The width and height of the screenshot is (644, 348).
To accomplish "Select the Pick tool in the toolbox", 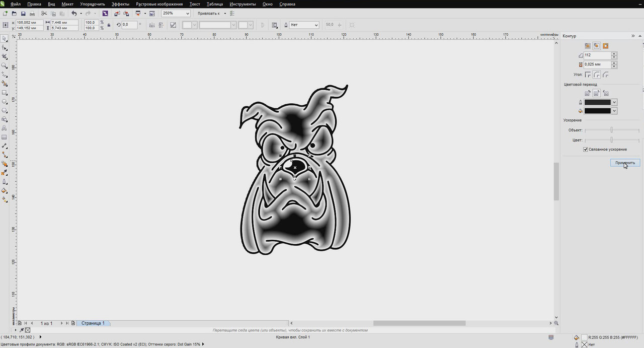I will coord(5,39).
